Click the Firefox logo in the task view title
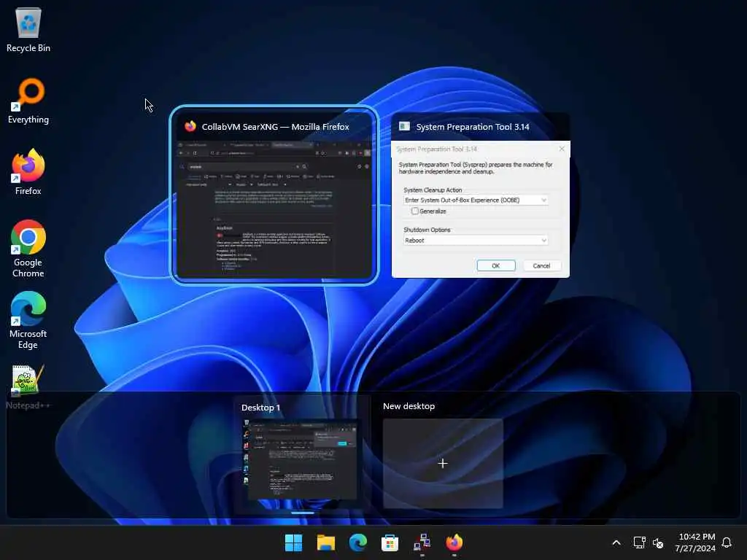The height and width of the screenshot is (560, 747). point(190,126)
